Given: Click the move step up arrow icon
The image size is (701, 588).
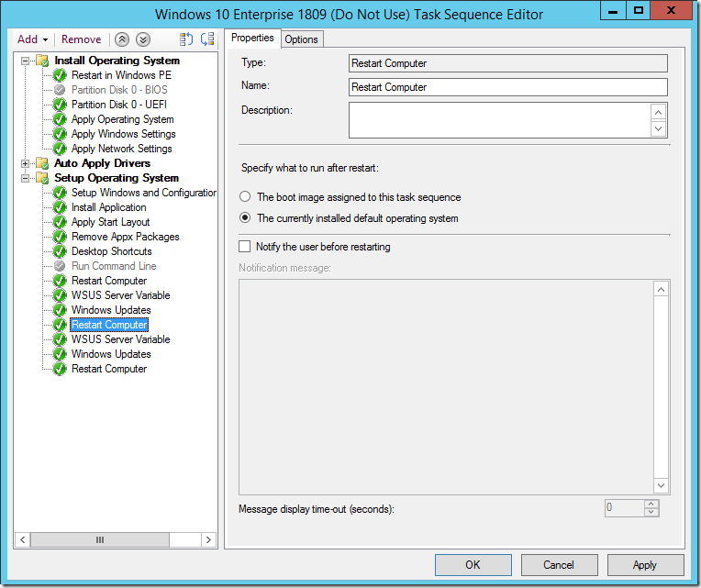Looking at the screenshot, I should pyautogui.click(x=122, y=39).
